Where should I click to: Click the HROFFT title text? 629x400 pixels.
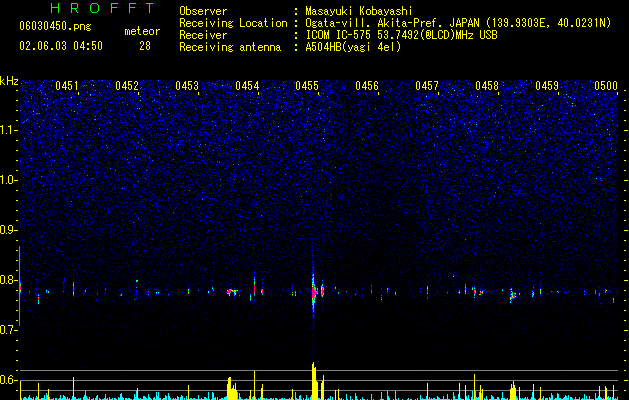click(103, 8)
